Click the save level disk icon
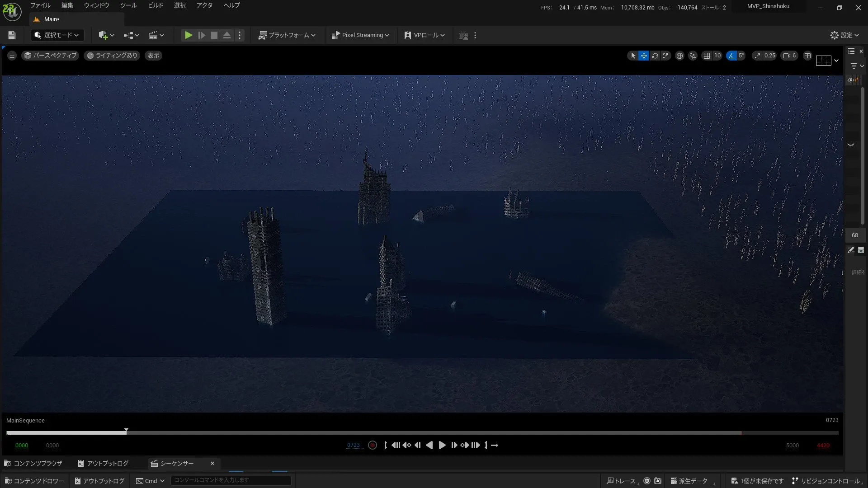This screenshot has width=868, height=488. (12, 35)
